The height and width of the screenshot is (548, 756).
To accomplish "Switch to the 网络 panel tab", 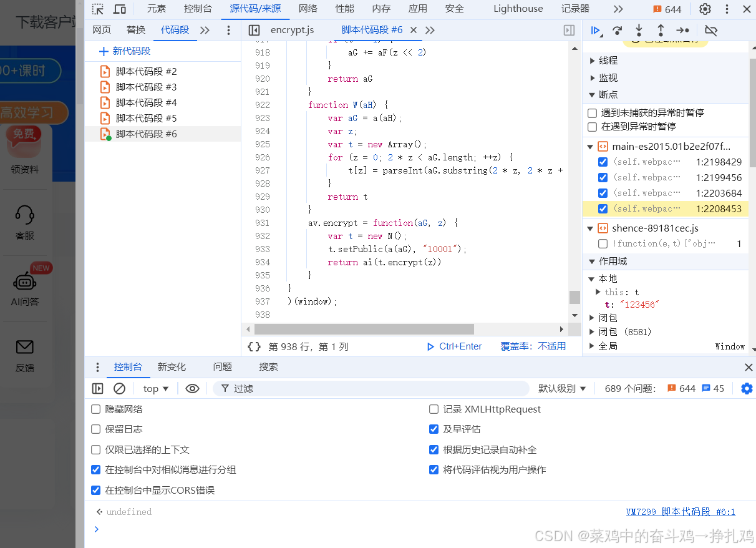I will [x=308, y=9].
